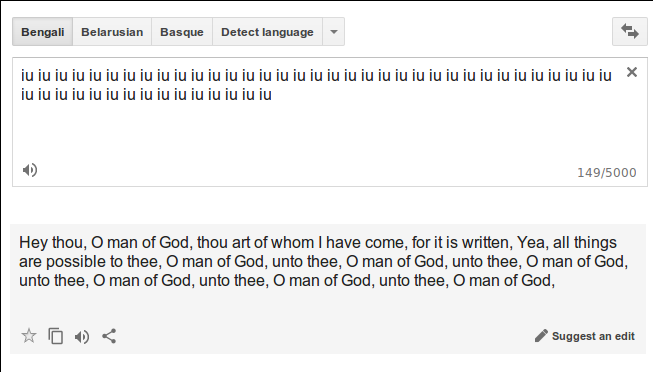Choose Basque as the source language
Viewport: 653px width, 372px height.
click(182, 32)
